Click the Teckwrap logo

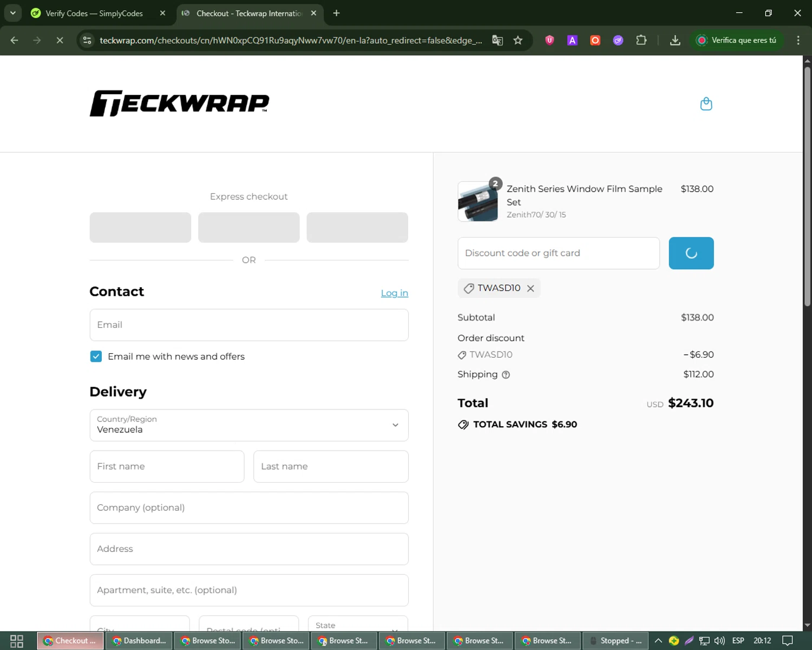[179, 103]
